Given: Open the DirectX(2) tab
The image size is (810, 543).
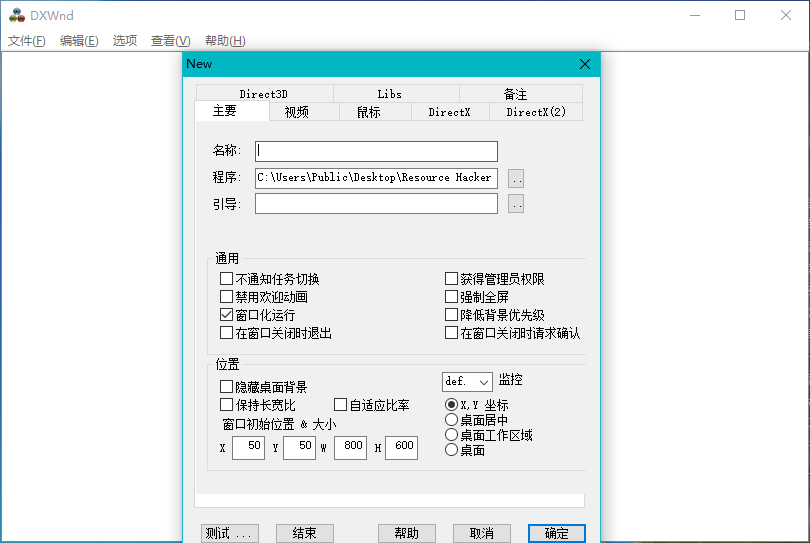Looking at the screenshot, I should (536, 112).
